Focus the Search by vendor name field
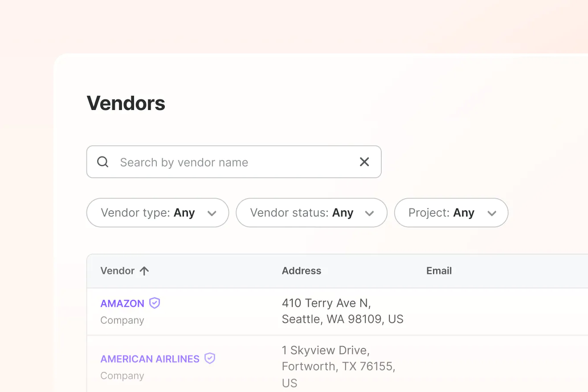 (x=234, y=162)
